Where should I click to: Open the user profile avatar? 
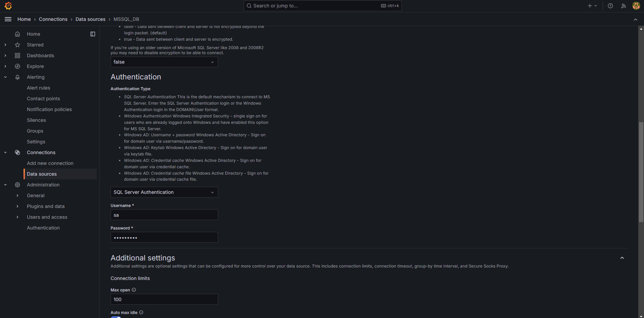(x=636, y=6)
